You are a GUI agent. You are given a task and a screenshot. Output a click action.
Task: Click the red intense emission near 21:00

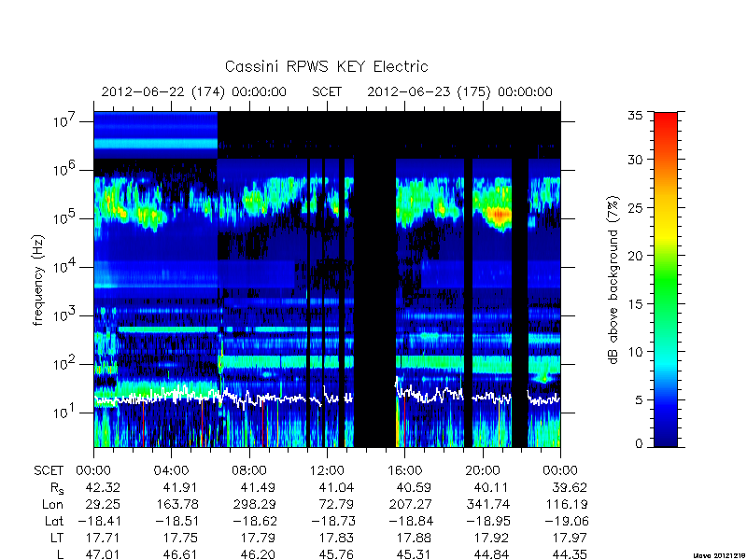pyautogui.click(x=500, y=215)
